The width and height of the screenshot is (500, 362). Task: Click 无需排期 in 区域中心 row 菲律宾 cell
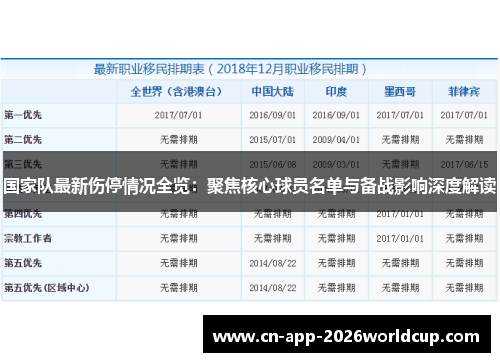464,288
